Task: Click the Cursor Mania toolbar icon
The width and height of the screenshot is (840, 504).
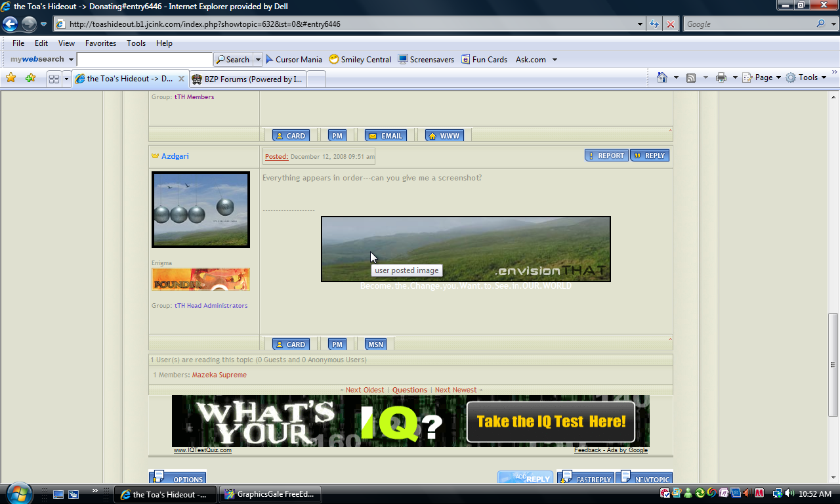Action: click(x=293, y=59)
